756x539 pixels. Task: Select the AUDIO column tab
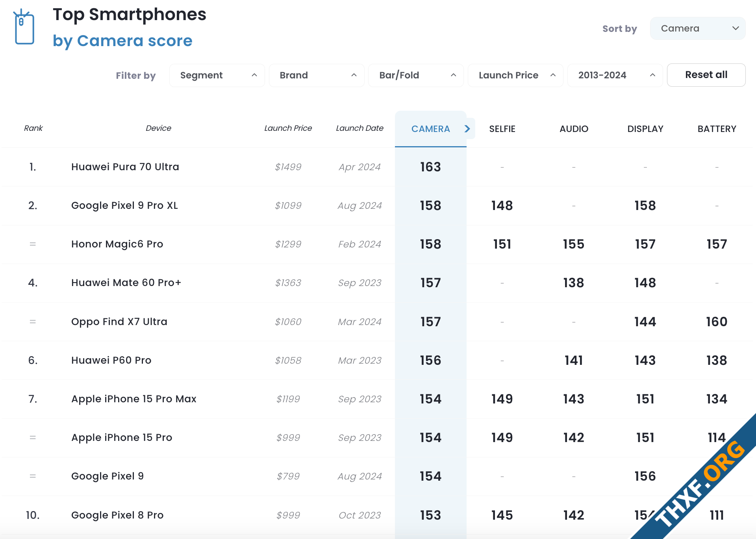(574, 129)
